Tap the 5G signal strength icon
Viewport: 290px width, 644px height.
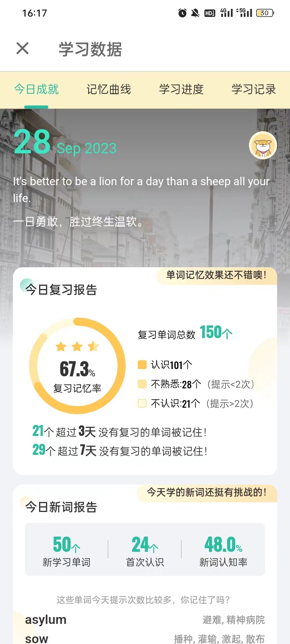(244, 13)
